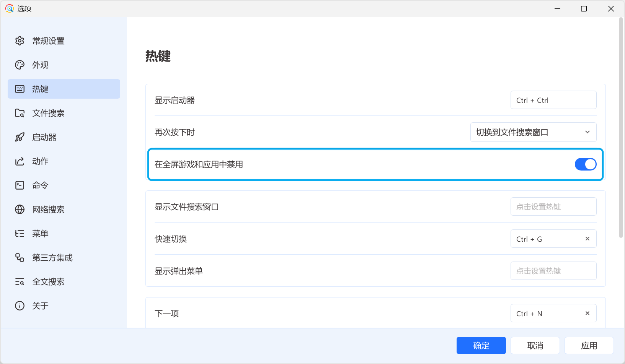Open the 菜单 section label
625x364 pixels.
coord(40,234)
